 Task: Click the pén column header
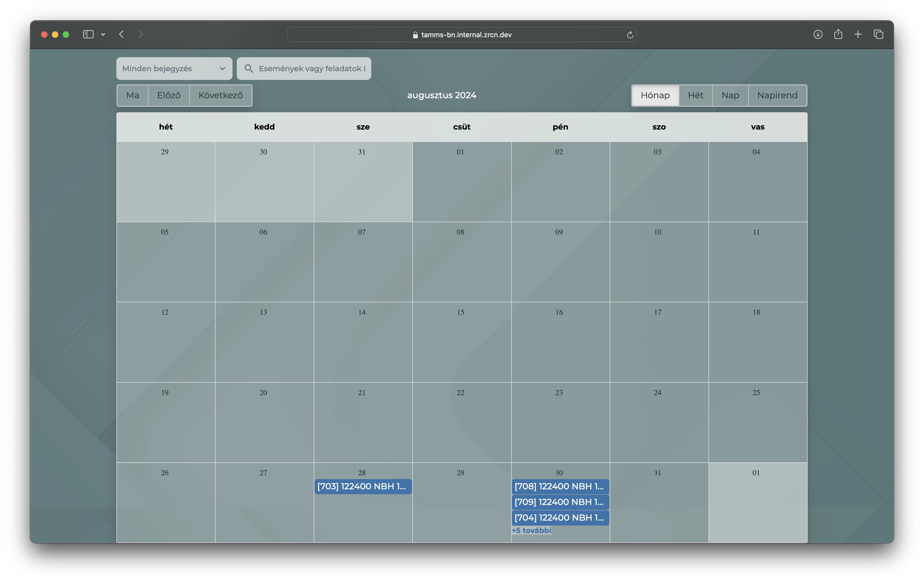pos(560,127)
